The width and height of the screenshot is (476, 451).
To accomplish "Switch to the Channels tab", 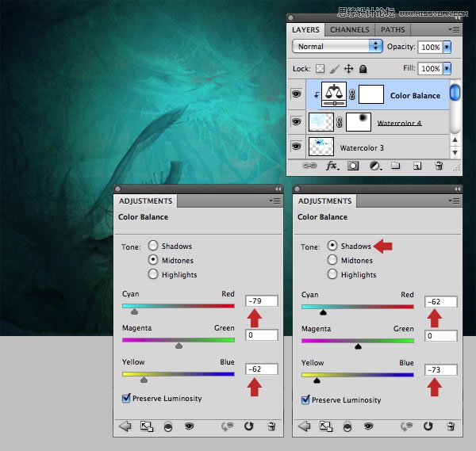I will (x=350, y=29).
